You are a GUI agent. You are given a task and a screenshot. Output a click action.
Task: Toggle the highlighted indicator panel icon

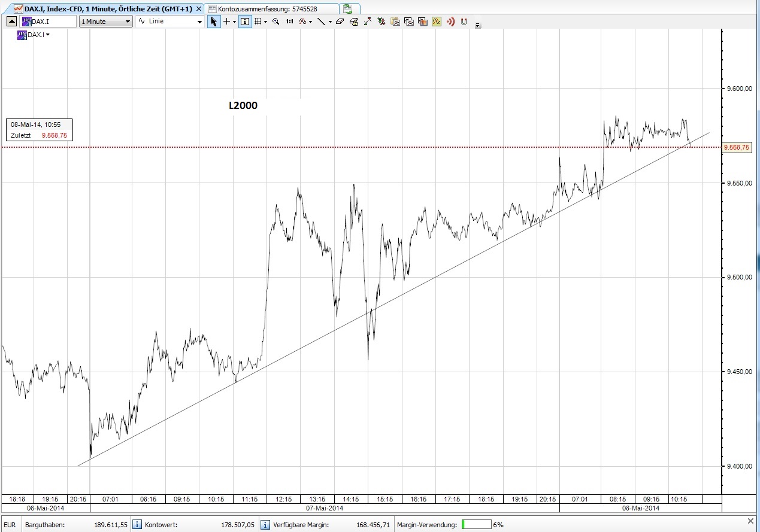click(435, 22)
